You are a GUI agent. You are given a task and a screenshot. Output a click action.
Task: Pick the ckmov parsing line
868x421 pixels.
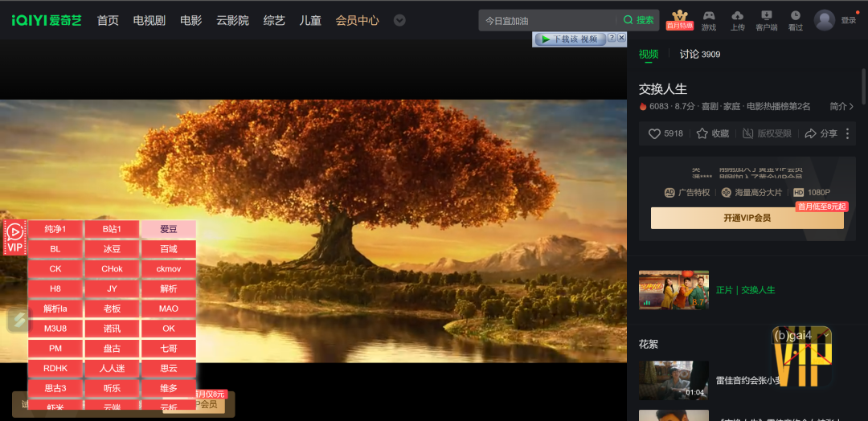tap(169, 269)
